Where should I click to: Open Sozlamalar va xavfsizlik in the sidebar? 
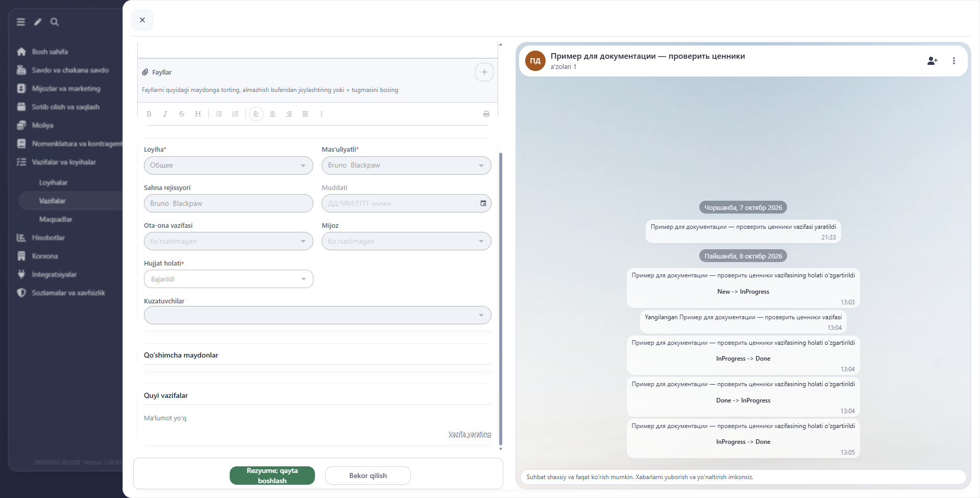tap(68, 293)
